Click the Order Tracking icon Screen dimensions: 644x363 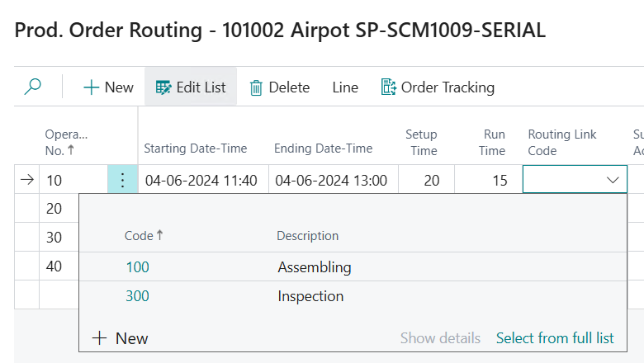pos(389,87)
